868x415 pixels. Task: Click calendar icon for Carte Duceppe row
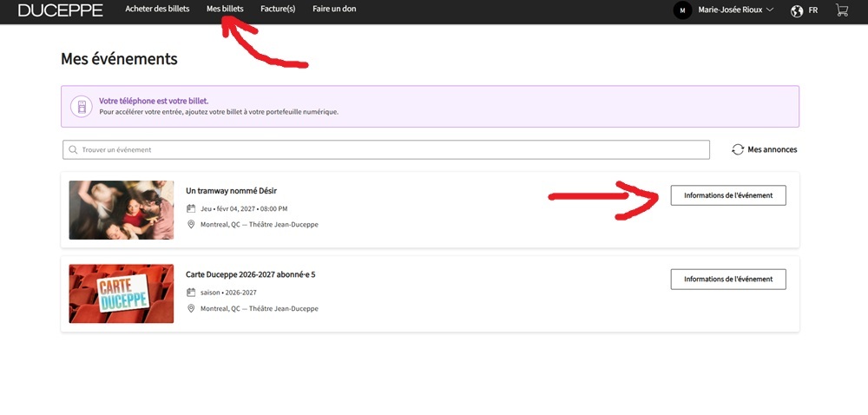coord(191,293)
